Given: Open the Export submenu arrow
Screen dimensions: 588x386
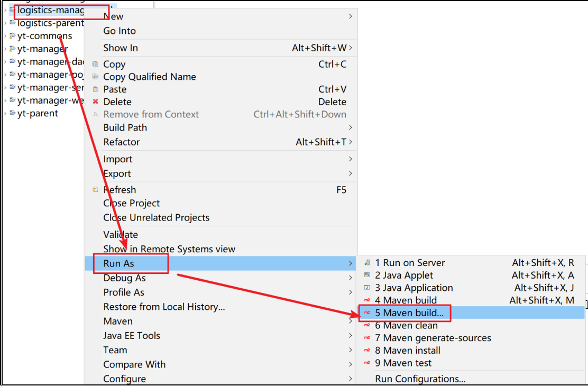Looking at the screenshot, I should tap(350, 173).
